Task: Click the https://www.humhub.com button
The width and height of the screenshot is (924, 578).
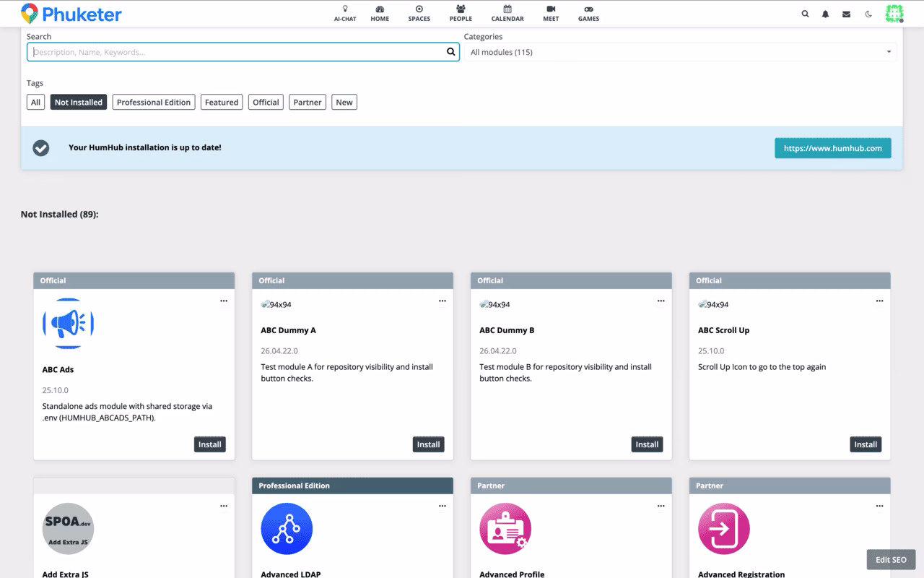Action: coord(833,148)
